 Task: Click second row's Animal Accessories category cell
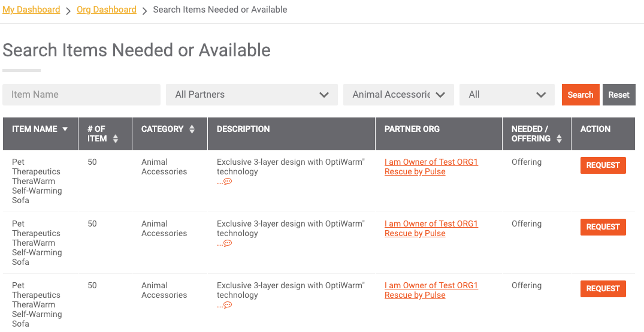(x=164, y=228)
